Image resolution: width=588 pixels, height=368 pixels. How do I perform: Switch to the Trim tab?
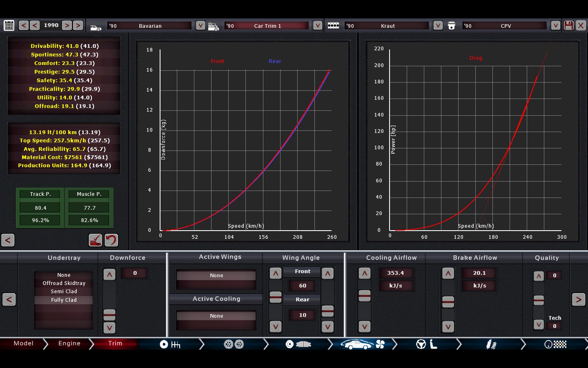click(x=115, y=343)
